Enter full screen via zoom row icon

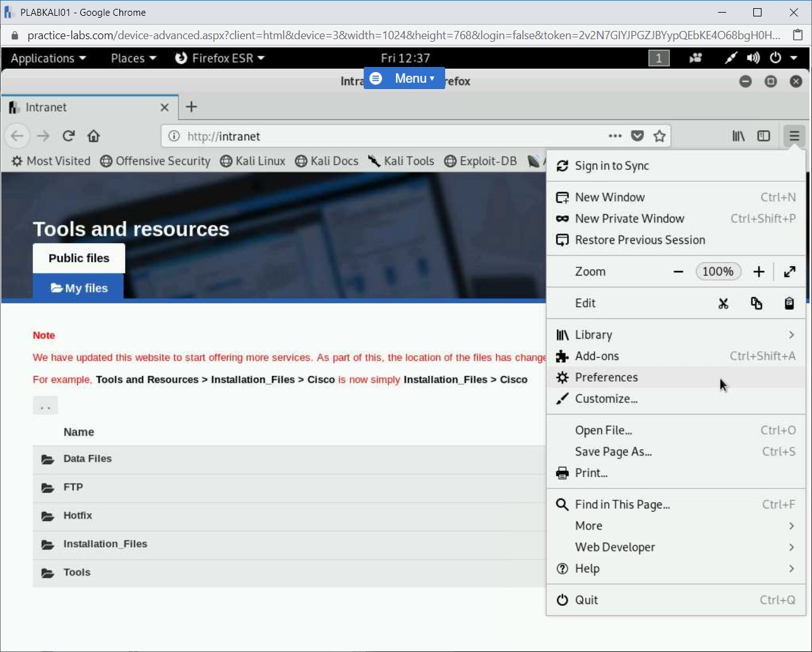[789, 272]
